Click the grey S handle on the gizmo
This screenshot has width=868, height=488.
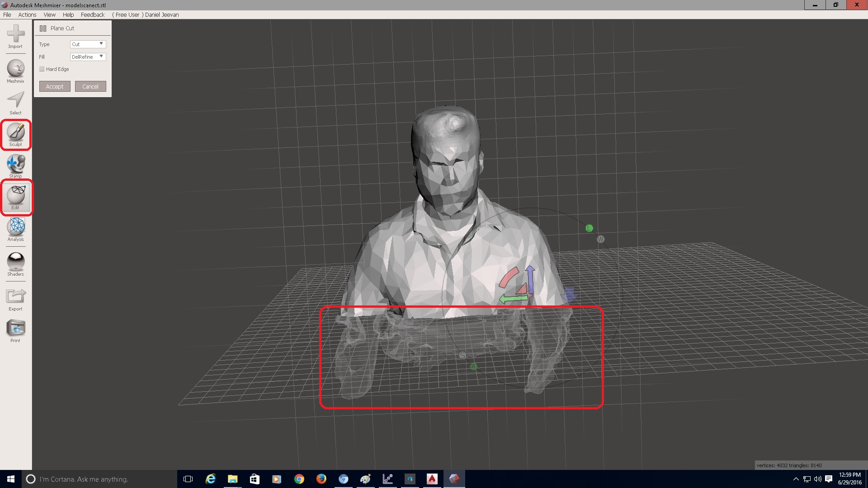462,356
